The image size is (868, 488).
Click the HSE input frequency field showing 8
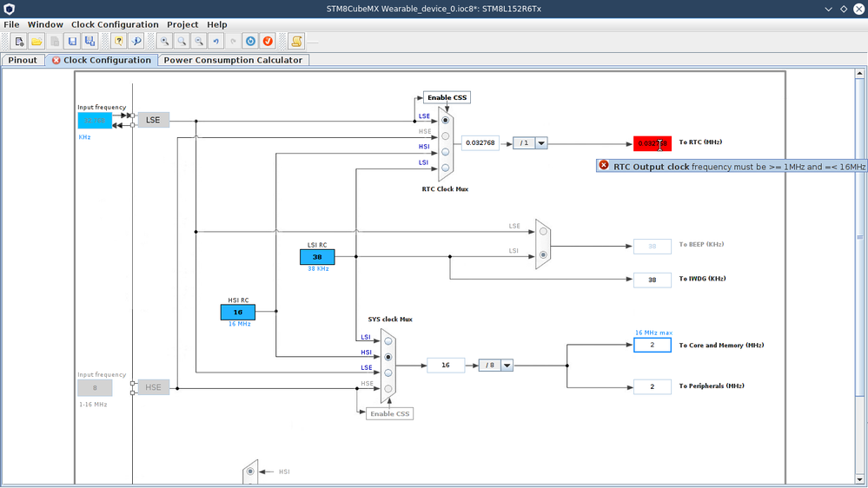click(95, 388)
